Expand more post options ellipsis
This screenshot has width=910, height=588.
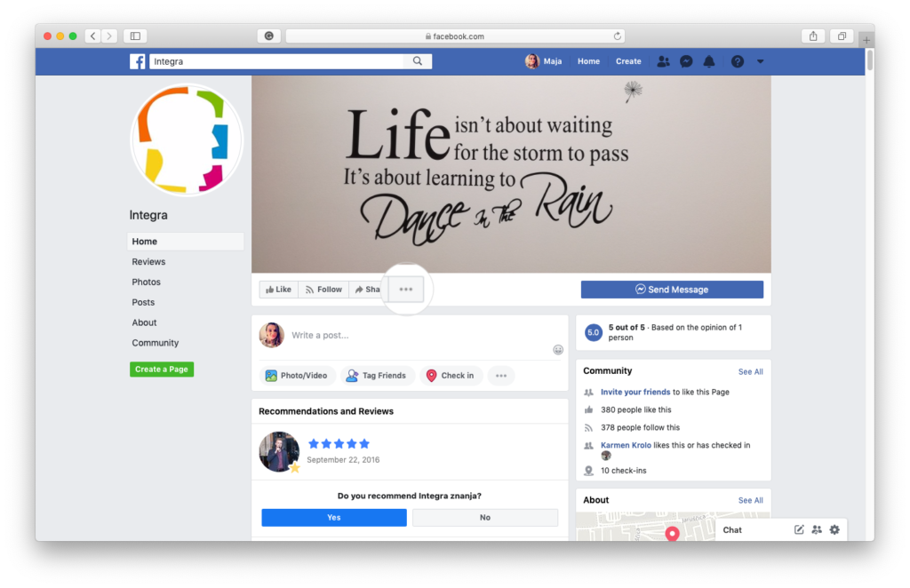coord(501,376)
